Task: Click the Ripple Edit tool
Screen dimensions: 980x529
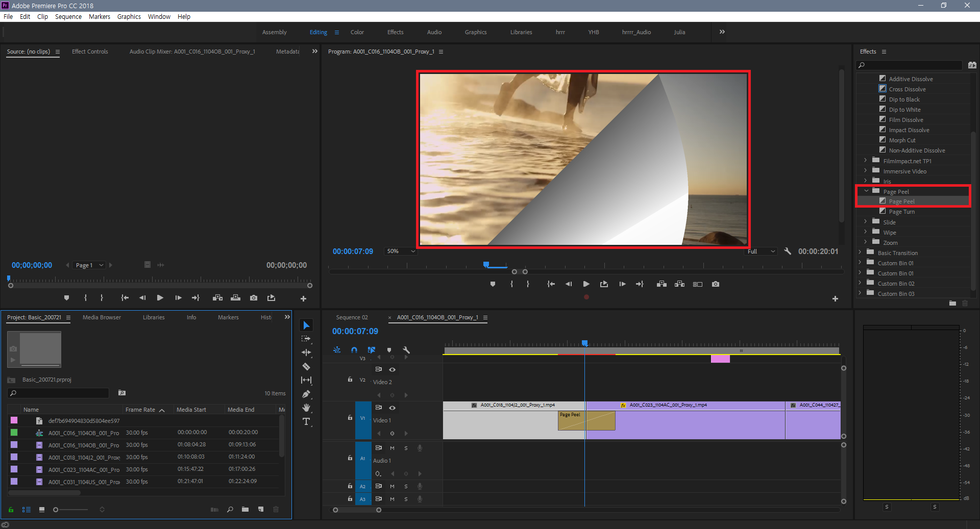Action: pyautogui.click(x=306, y=352)
